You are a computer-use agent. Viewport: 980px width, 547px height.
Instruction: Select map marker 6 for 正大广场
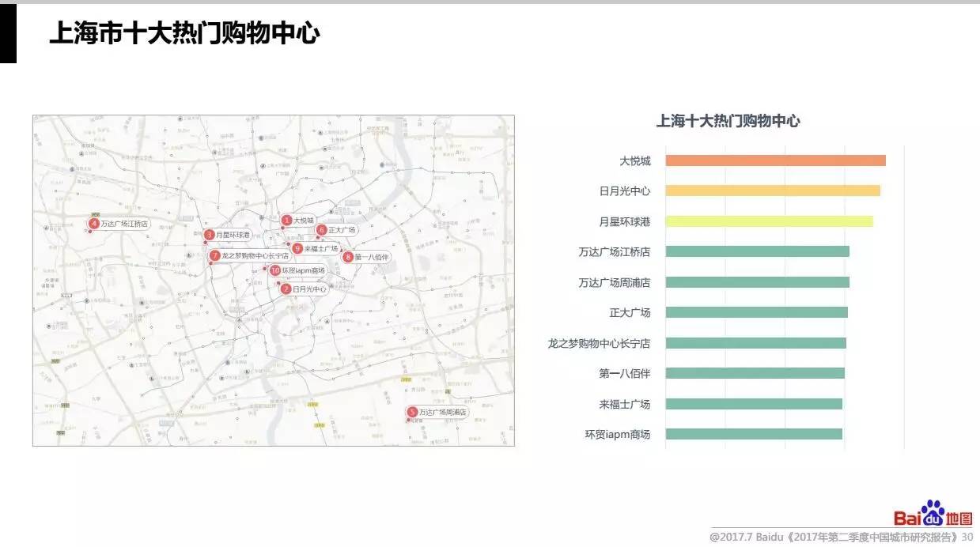pyautogui.click(x=321, y=230)
